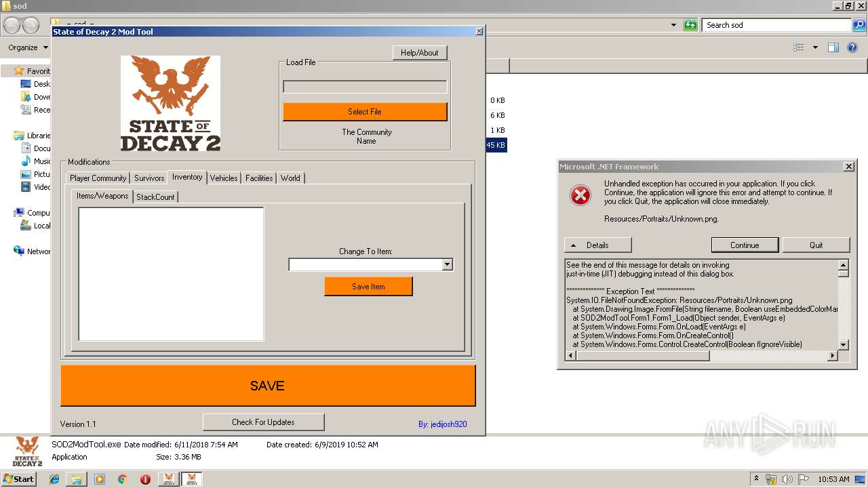The image size is (868, 488).
Task: Click the red Opera icon in taskbar
Action: pos(145,479)
